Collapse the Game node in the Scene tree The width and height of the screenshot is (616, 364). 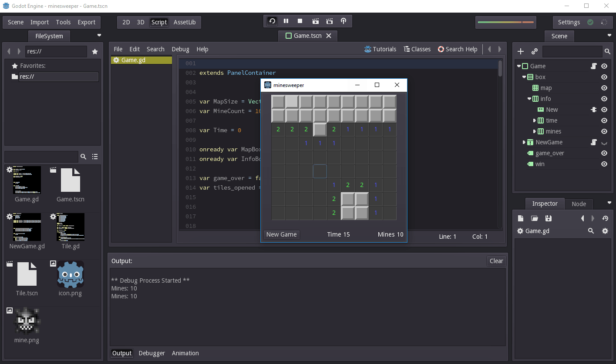[x=519, y=66]
